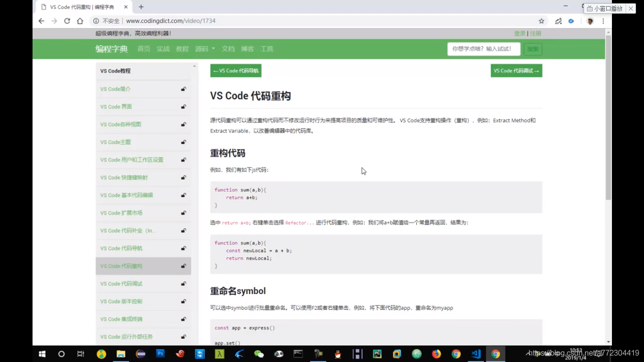The width and height of the screenshot is (644, 362).
Task: Collapse the VS Code教程 sidebar list arrow
Action: tap(194, 66)
